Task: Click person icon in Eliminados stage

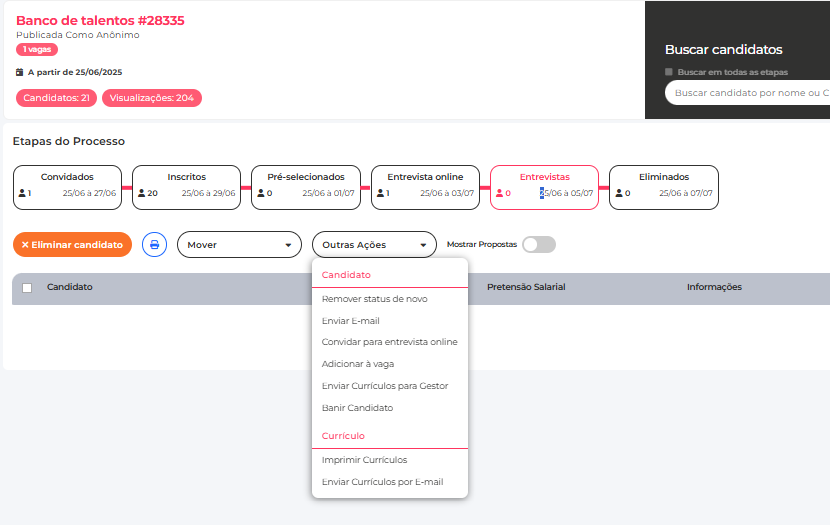Action: 618,194
